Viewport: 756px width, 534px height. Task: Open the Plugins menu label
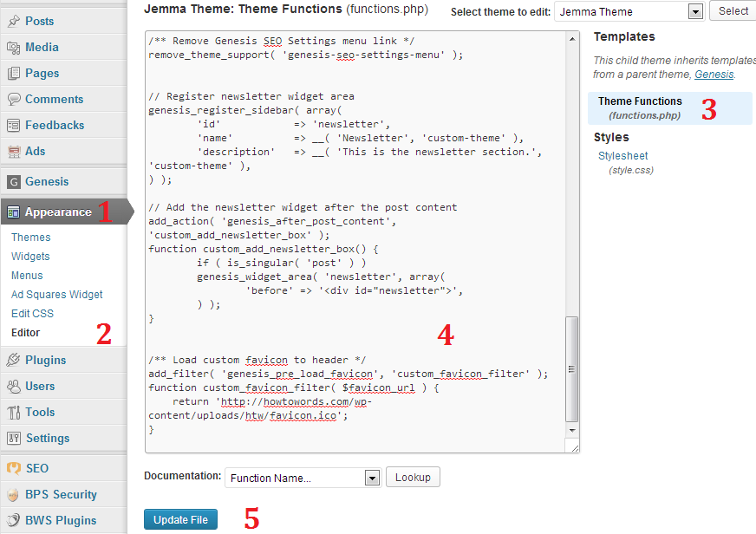click(46, 360)
